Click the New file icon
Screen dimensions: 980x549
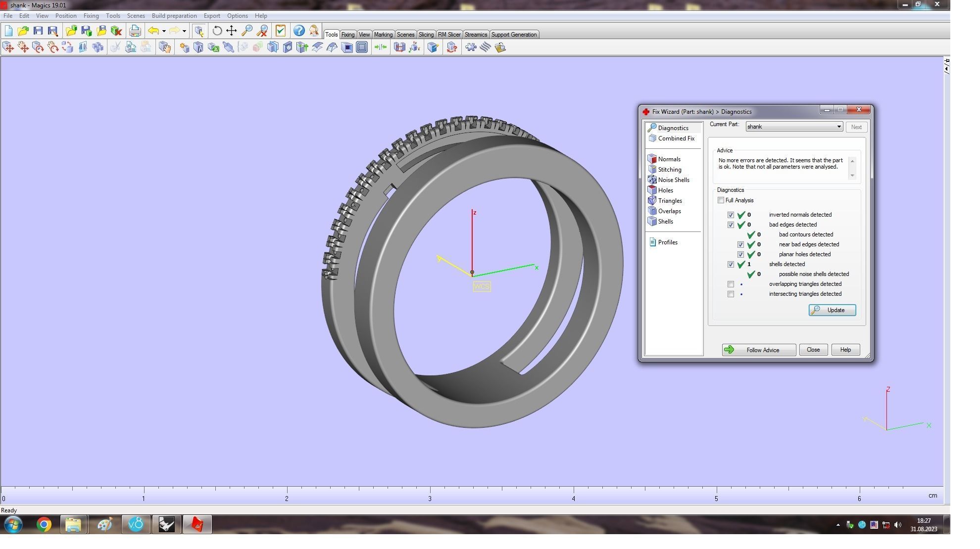point(8,31)
